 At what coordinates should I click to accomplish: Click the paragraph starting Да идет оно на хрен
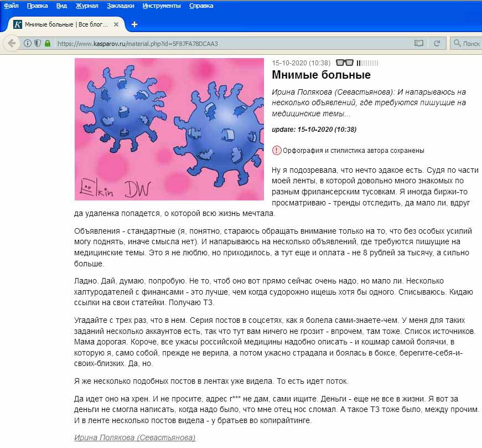click(277, 410)
